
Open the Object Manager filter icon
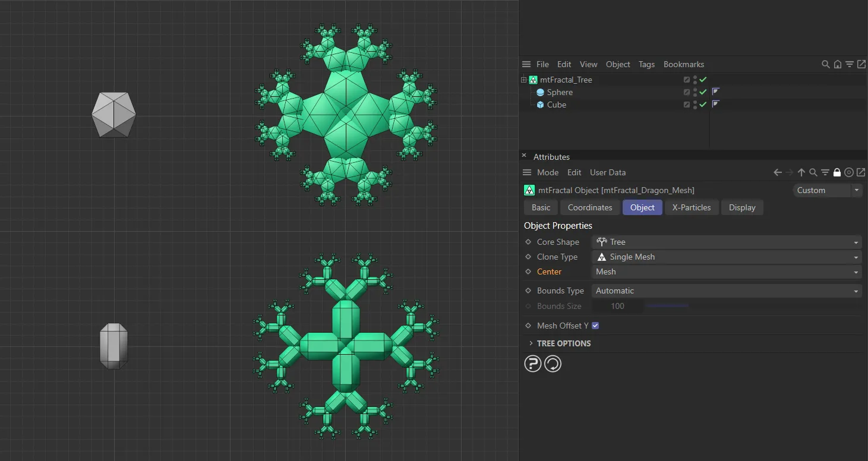(x=850, y=64)
